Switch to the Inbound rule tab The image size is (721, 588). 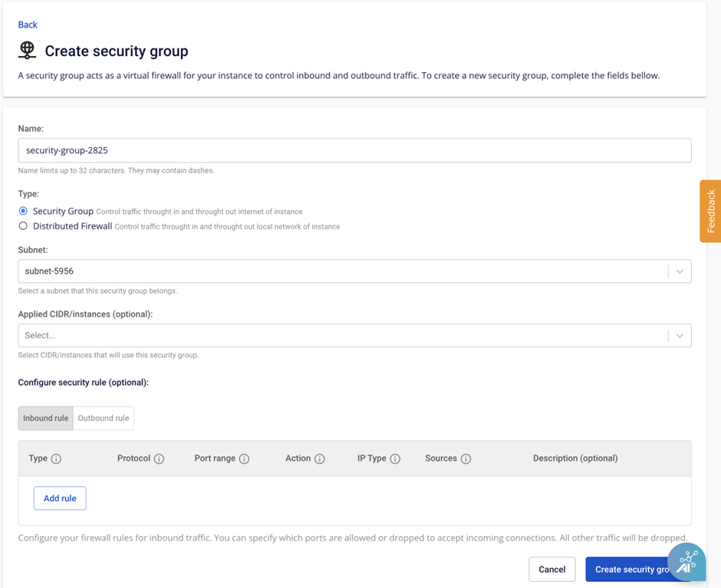pyautogui.click(x=45, y=419)
